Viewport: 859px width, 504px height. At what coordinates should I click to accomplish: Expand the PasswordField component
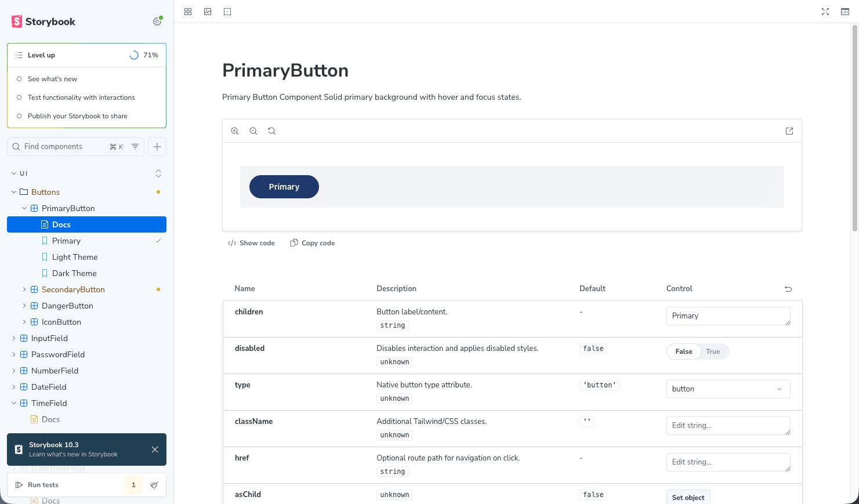(x=14, y=354)
